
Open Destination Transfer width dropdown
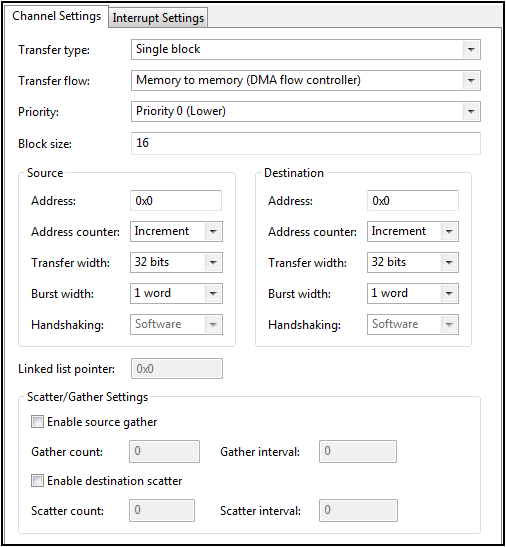[x=413, y=262]
